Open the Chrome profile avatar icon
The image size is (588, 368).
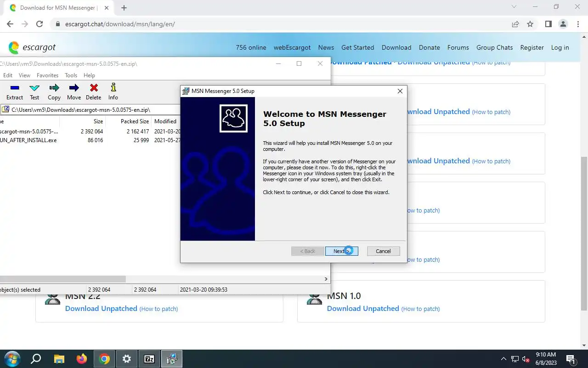[x=563, y=24]
